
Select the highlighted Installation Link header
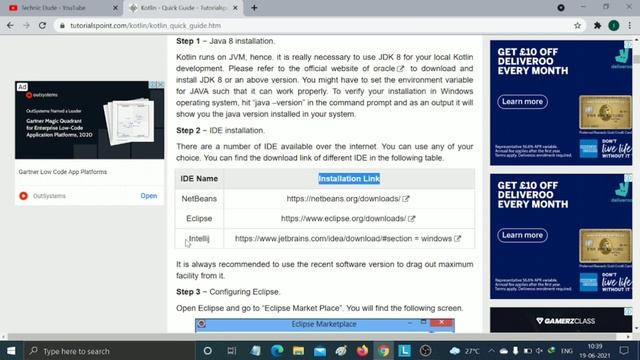click(x=349, y=179)
